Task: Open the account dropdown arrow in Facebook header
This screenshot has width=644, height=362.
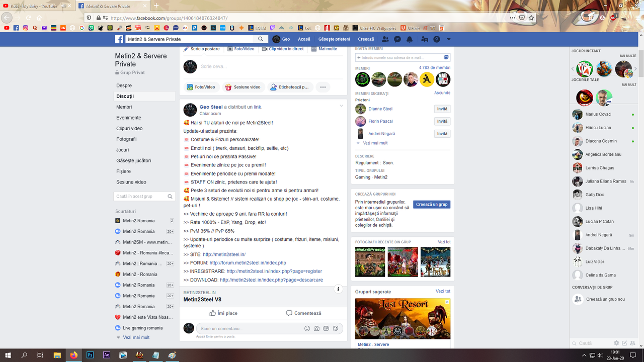Action: pyautogui.click(x=449, y=39)
